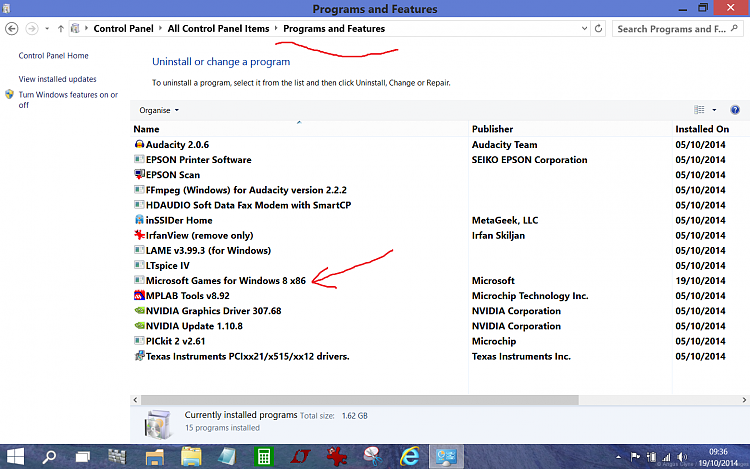The width and height of the screenshot is (750, 469).
Task: Click the MPLAB Tools v8.92 icon
Action: tap(139, 295)
